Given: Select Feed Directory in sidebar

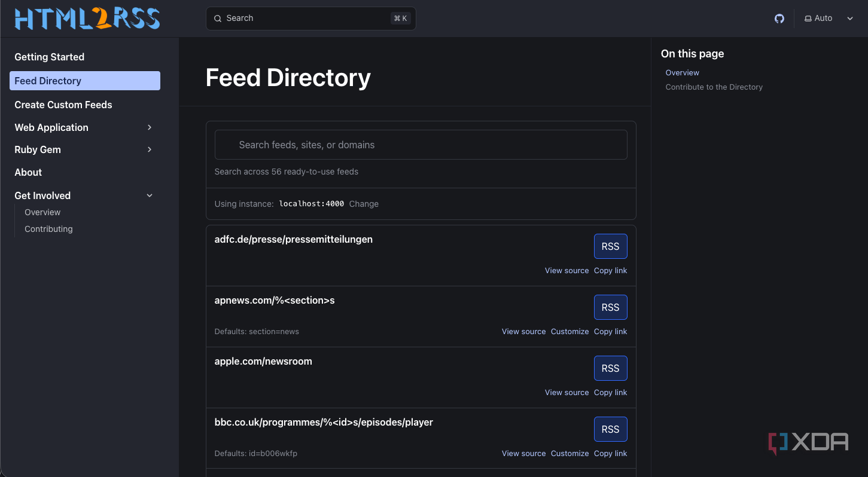Looking at the screenshot, I should 85,81.
